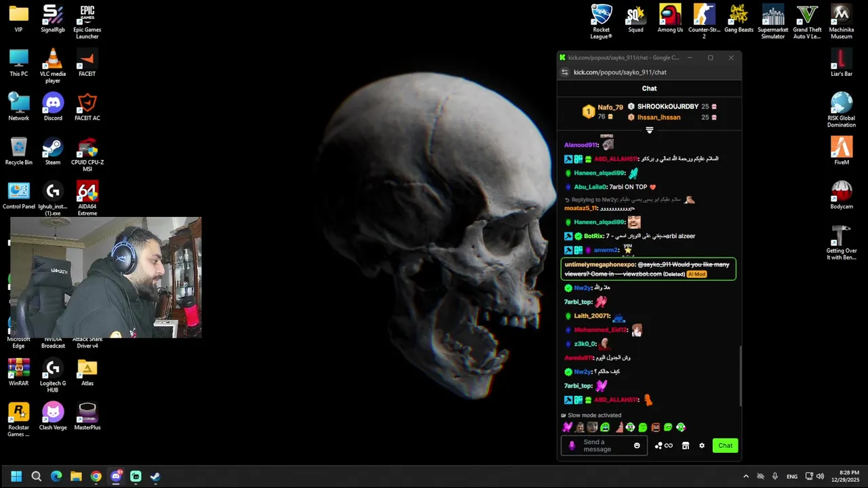Click username moataz5_11 in chat
The image size is (868, 488).
580,208
